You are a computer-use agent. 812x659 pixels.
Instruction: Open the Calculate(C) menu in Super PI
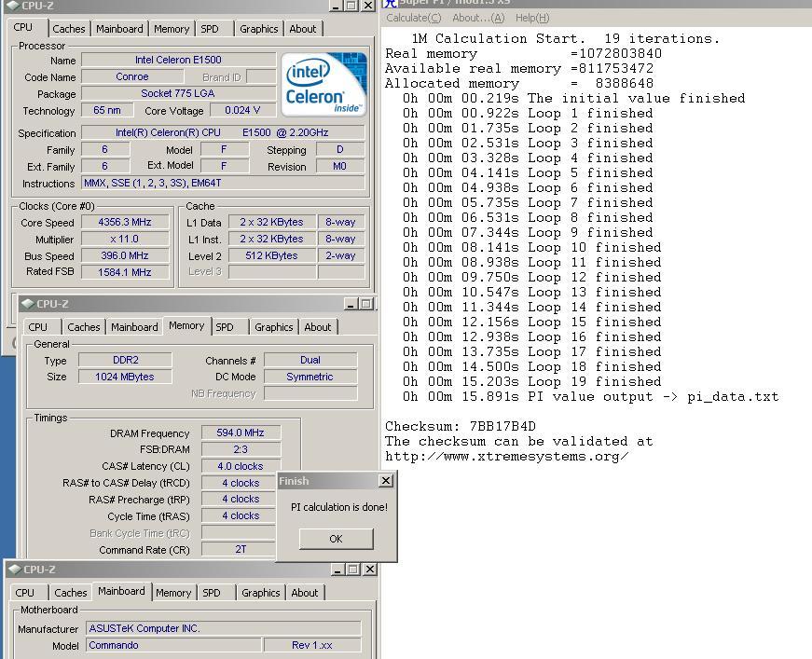413,18
